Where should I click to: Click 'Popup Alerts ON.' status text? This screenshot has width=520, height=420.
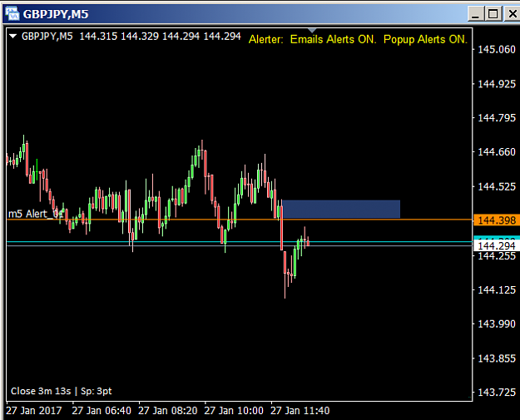[x=425, y=39]
